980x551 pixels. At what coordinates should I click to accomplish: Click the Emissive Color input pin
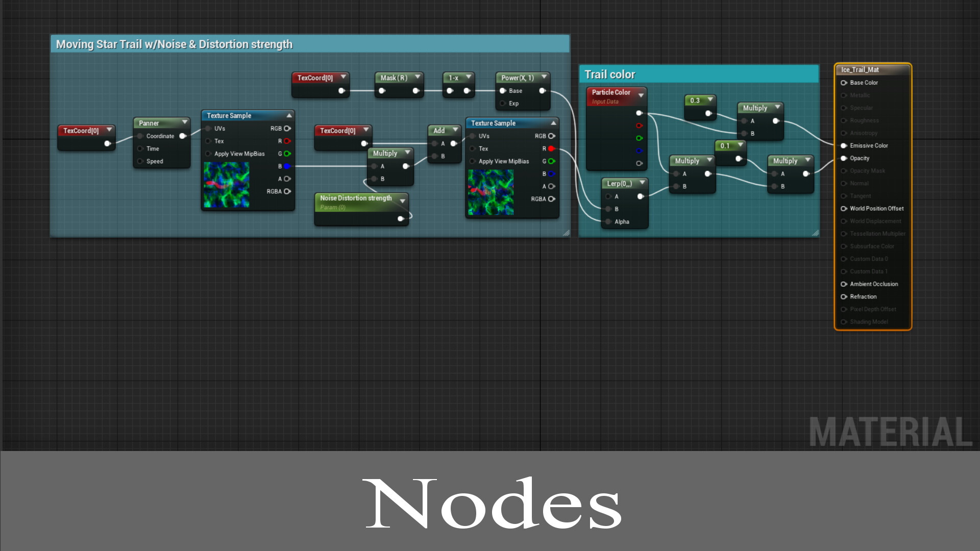(844, 146)
